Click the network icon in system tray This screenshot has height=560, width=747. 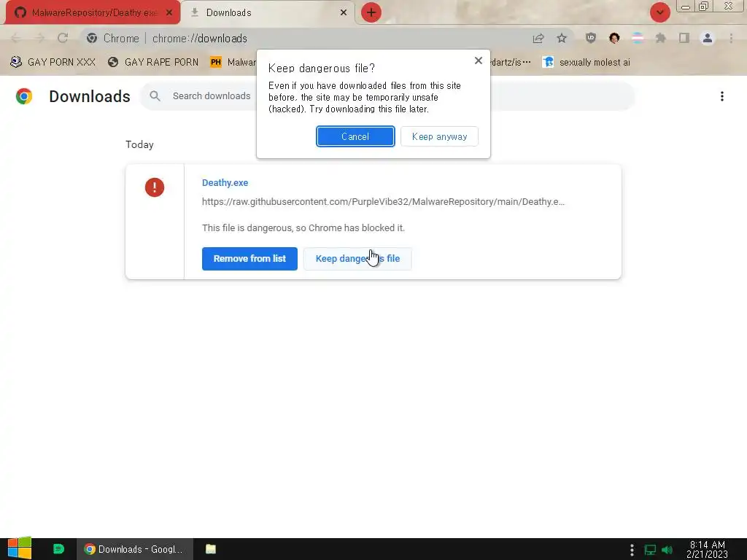(x=650, y=550)
